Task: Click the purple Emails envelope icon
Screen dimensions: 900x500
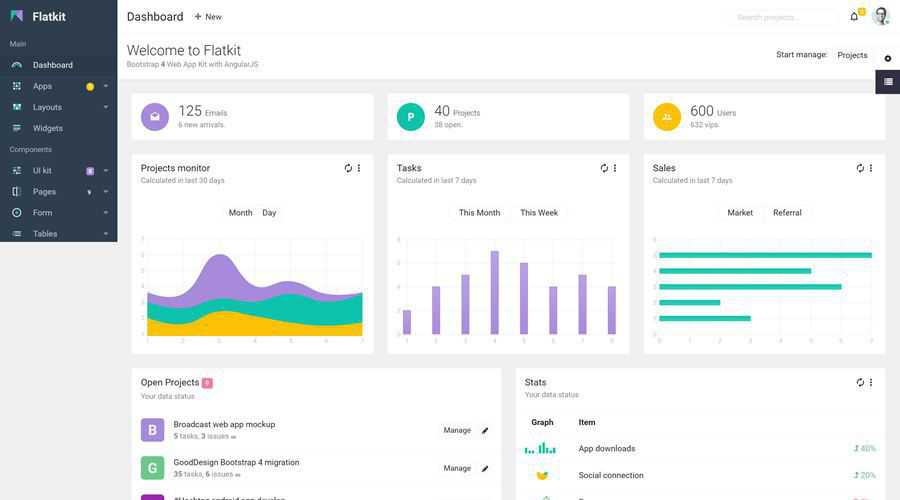Action: (155, 117)
